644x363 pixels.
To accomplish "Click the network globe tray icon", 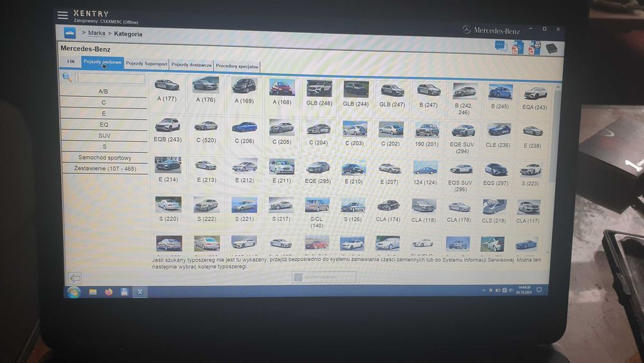I will pyautogui.click(x=504, y=290).
